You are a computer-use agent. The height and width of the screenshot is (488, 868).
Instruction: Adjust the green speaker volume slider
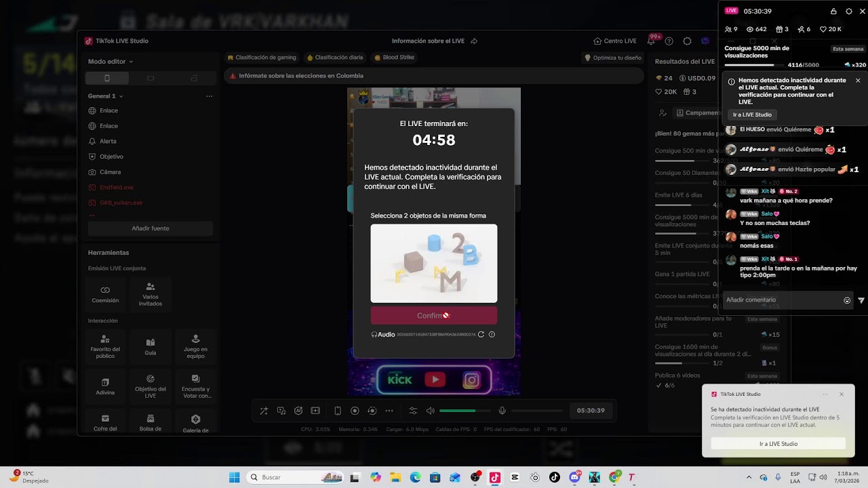pos(465,411)
